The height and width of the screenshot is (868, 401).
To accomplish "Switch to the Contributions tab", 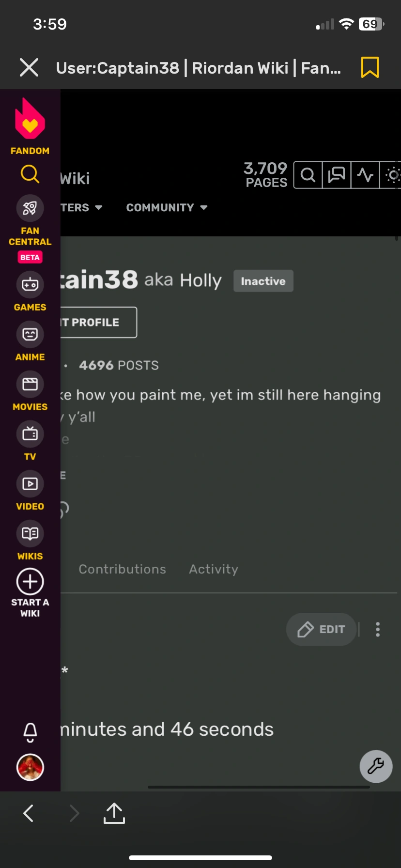I will point(123,569).
